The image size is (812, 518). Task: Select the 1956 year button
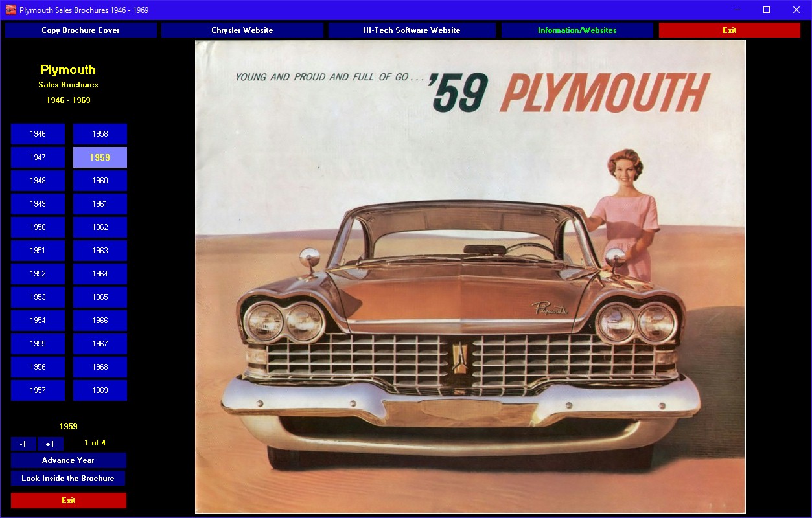click(38, 367)
